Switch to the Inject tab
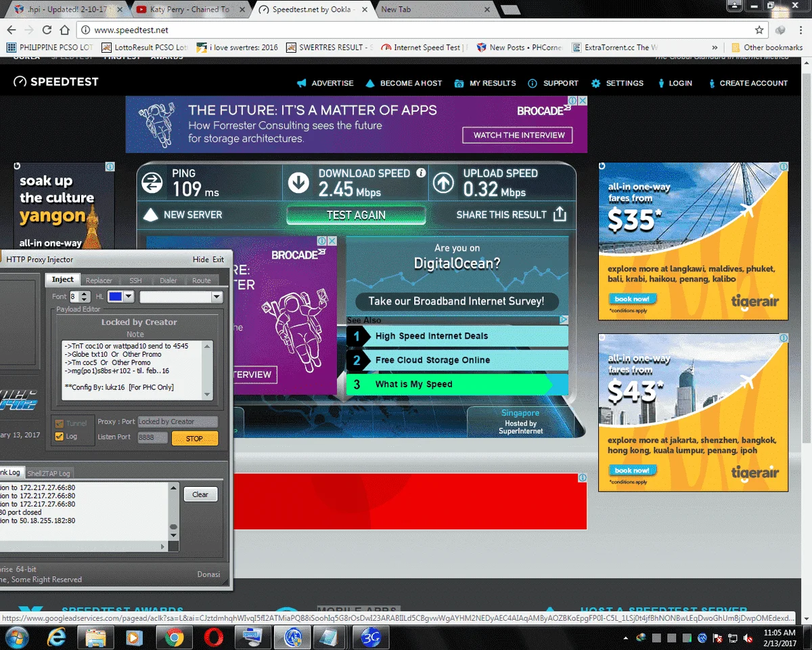The image size is (812, 650). pyautogui.click(x=63, y=280)
